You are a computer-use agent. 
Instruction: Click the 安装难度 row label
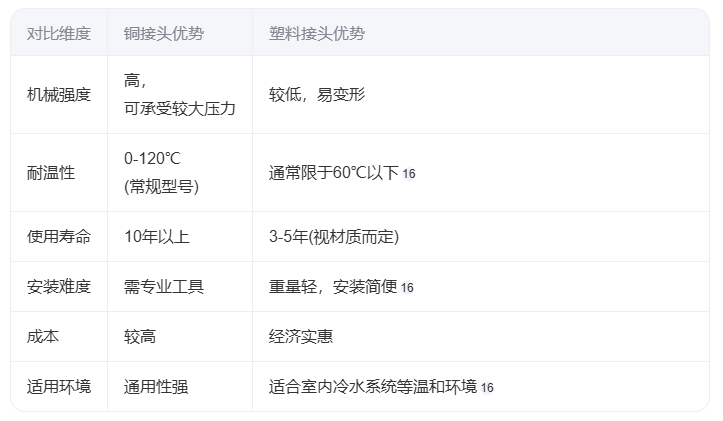pos(59,287)
